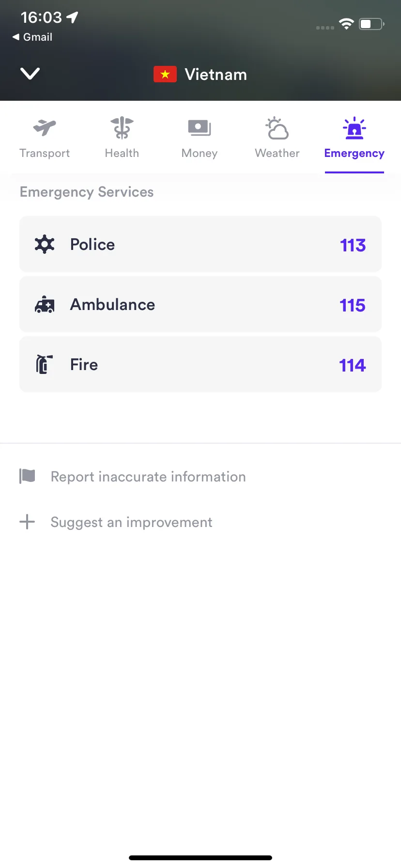Tap the Emergency siren icon
This screenshot has width=401, height=868.
(x=355, y=128)
